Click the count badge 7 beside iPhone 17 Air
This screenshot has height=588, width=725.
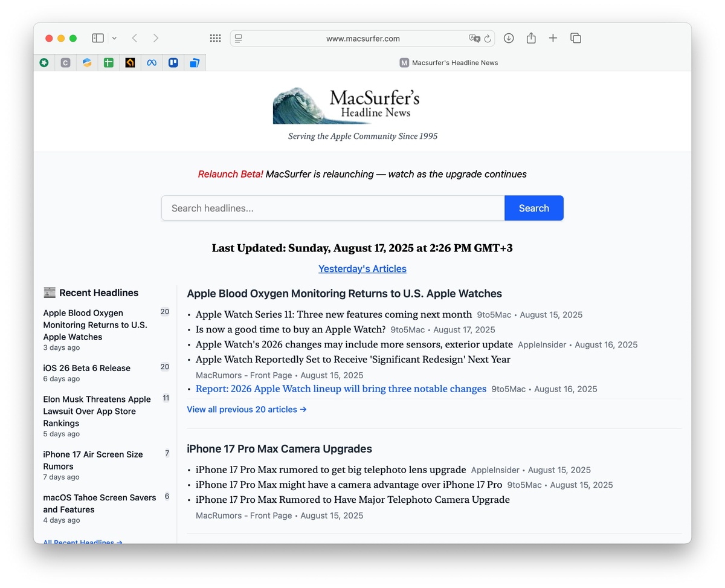[x=167, y=453]
